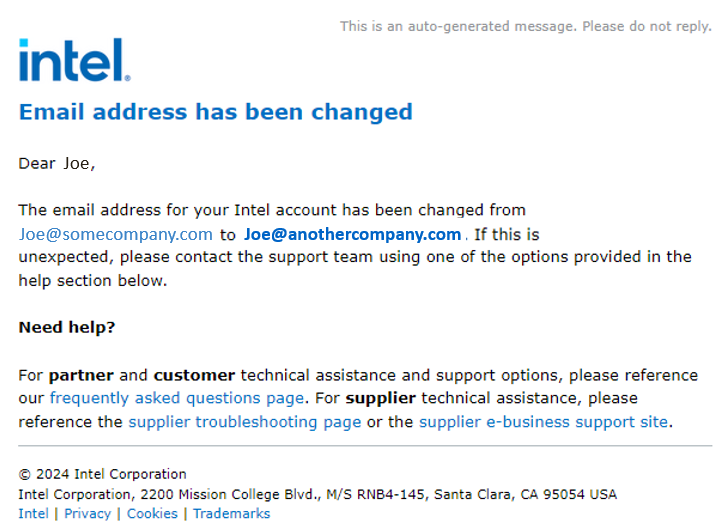Viewport: 727px width, 523px height.
Task: Click the Intel logo
Action: (x=74, y=60)
